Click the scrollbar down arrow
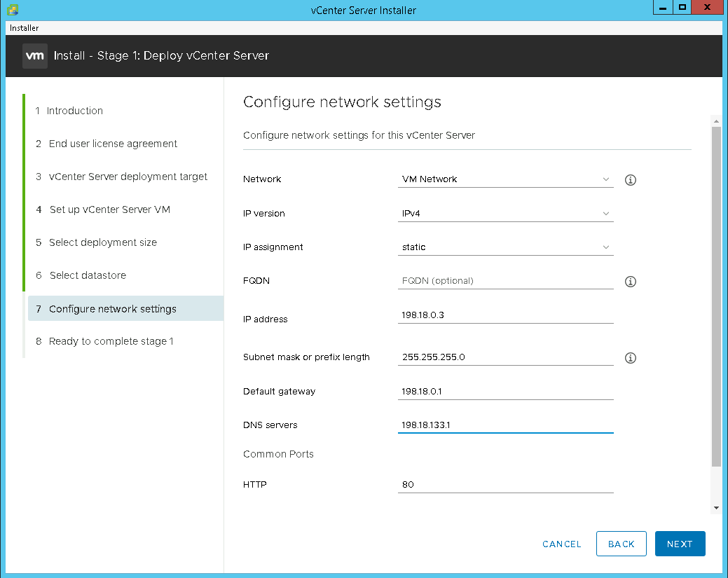The height and width of the screenshot is (578, 728). [716, 507]
